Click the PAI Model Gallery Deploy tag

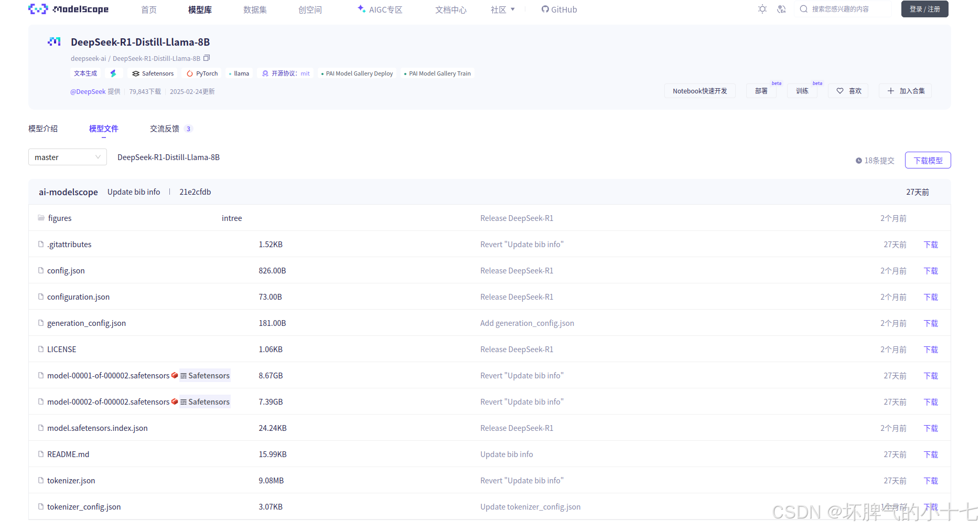pyautogui.click(x=357, y=73)
